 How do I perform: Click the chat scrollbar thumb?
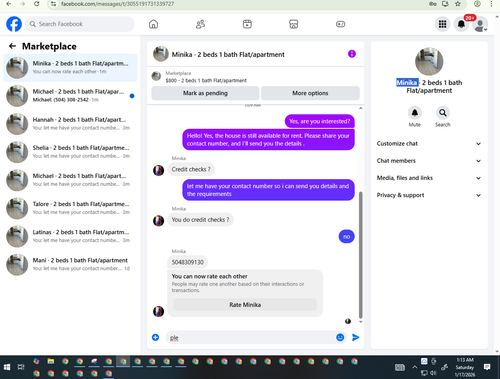[360, 255]
